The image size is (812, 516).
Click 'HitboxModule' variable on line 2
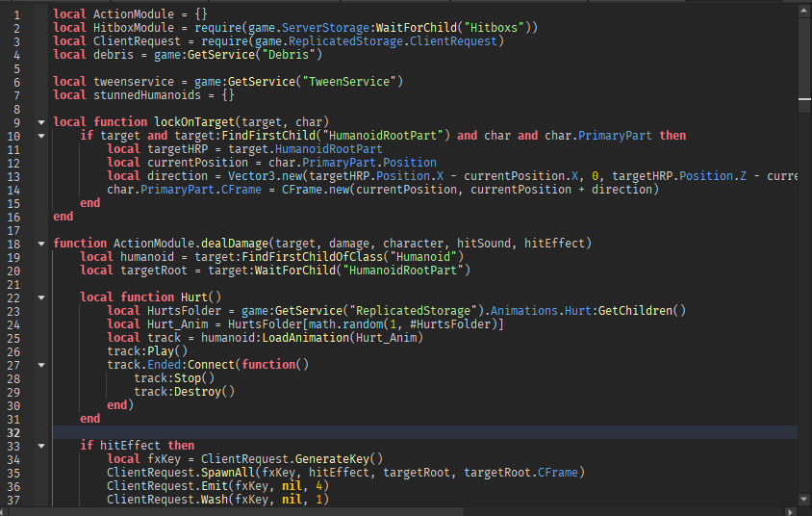point(134,28)
